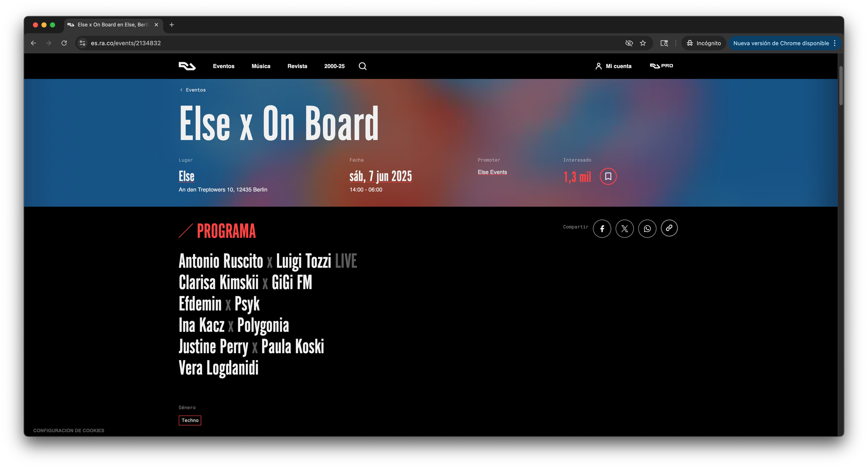Toggle the interested bookmark button
868x468 pixels.
608,176
